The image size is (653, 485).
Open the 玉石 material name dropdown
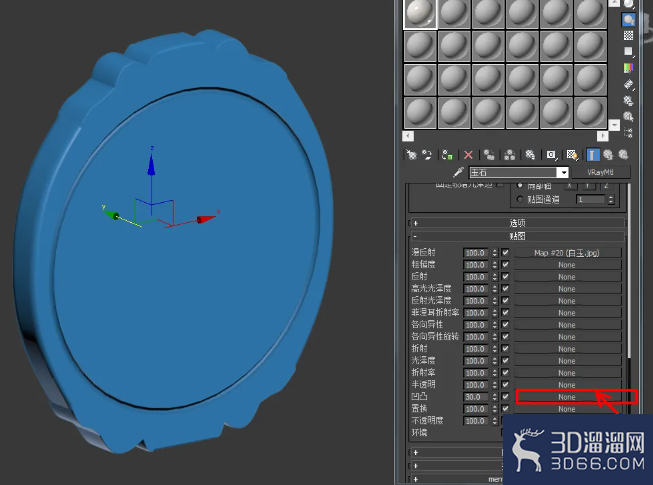point(563,172)
